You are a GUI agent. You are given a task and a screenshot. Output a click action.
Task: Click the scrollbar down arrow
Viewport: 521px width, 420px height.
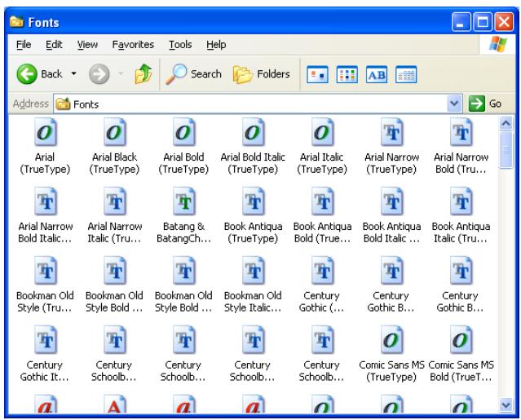[x=506, y=405]
